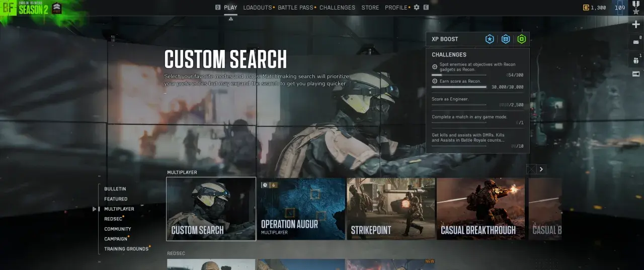The height and width of the screenshot is (270, 644).
Task: Open the REDSEC tile marked NEW
Action: click(391, 264)
